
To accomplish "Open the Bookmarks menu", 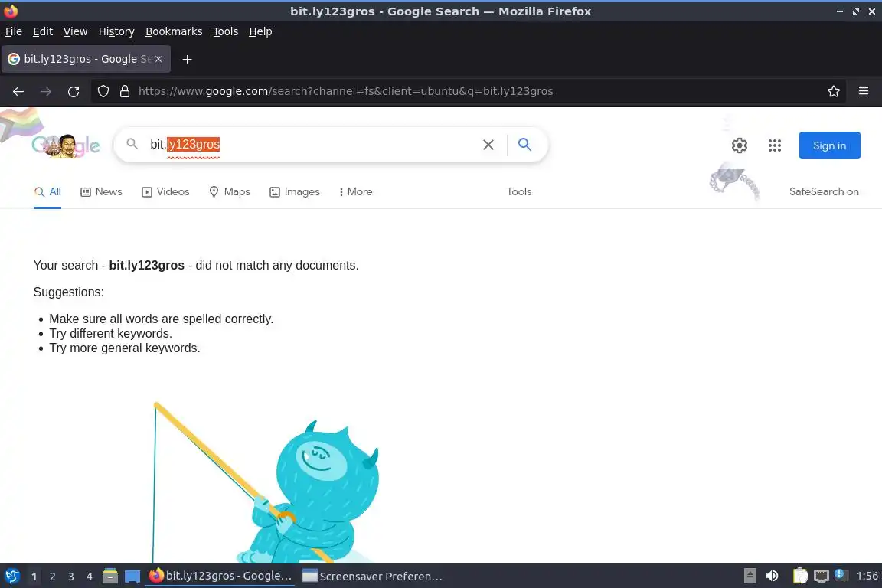I will (x=174, y=31).
